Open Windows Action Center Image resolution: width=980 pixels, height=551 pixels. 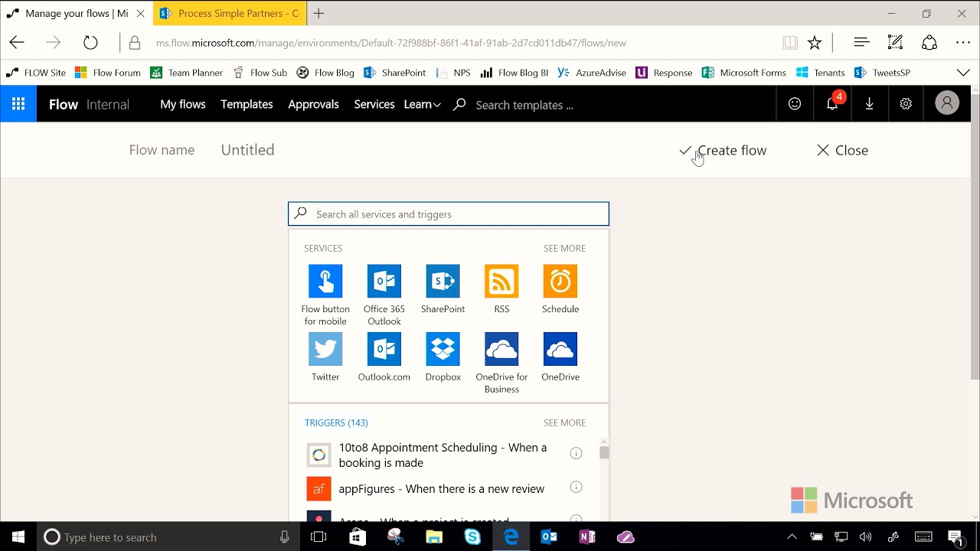955,537
